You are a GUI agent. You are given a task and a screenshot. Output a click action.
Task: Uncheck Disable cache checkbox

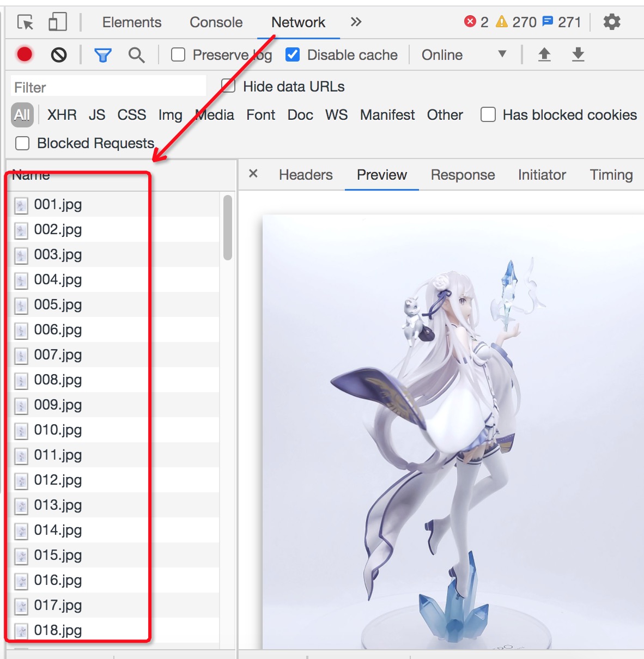[293, 54]
